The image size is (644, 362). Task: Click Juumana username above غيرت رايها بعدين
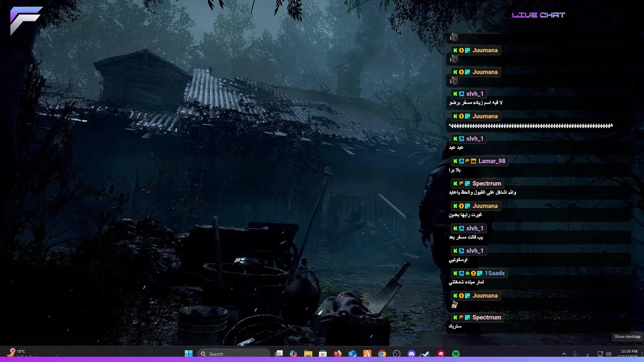click(x=485, y=206)
